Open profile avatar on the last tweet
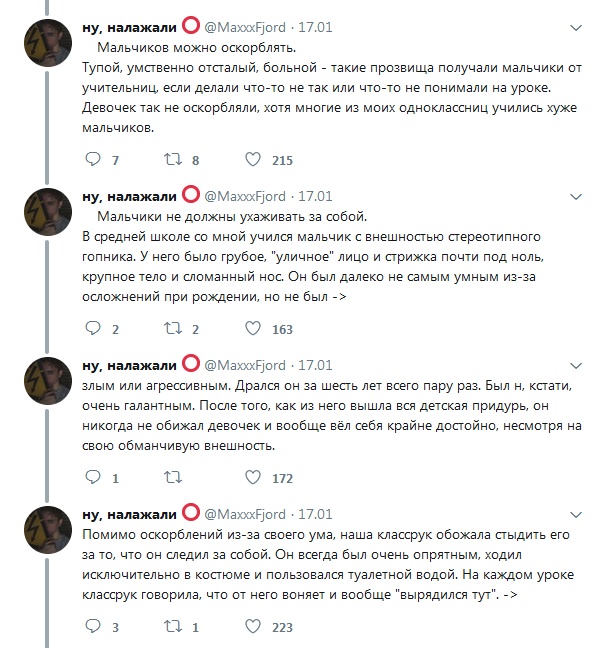The width and height of the screenshot is (609, 648). (48, 530)
